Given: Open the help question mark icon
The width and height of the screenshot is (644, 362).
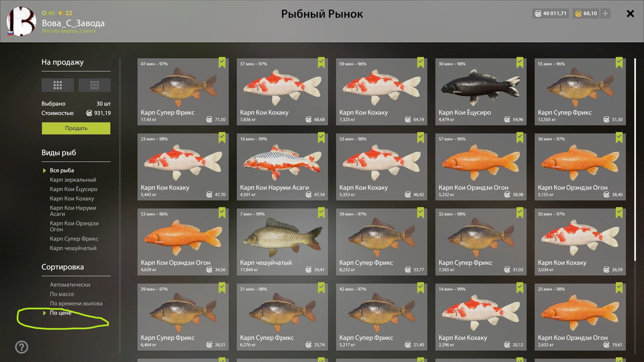Looking at the screenshot, I should (x=22, y=347).
